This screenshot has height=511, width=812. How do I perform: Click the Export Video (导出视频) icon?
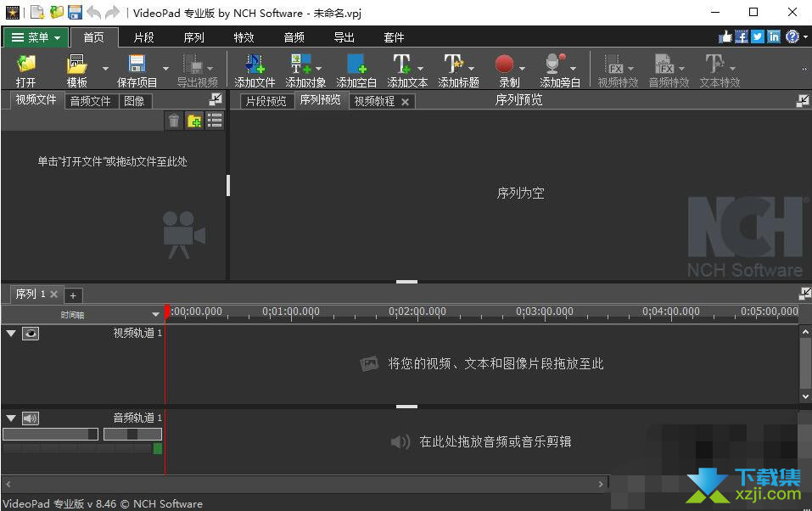tap(193, 65)
